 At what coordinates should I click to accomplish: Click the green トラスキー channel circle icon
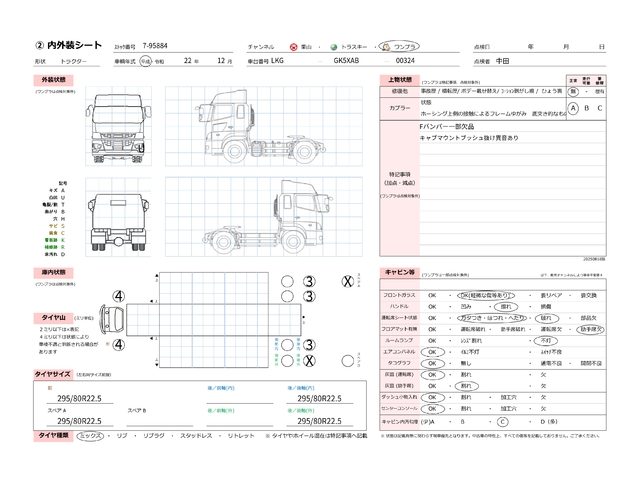pos(335,46)
